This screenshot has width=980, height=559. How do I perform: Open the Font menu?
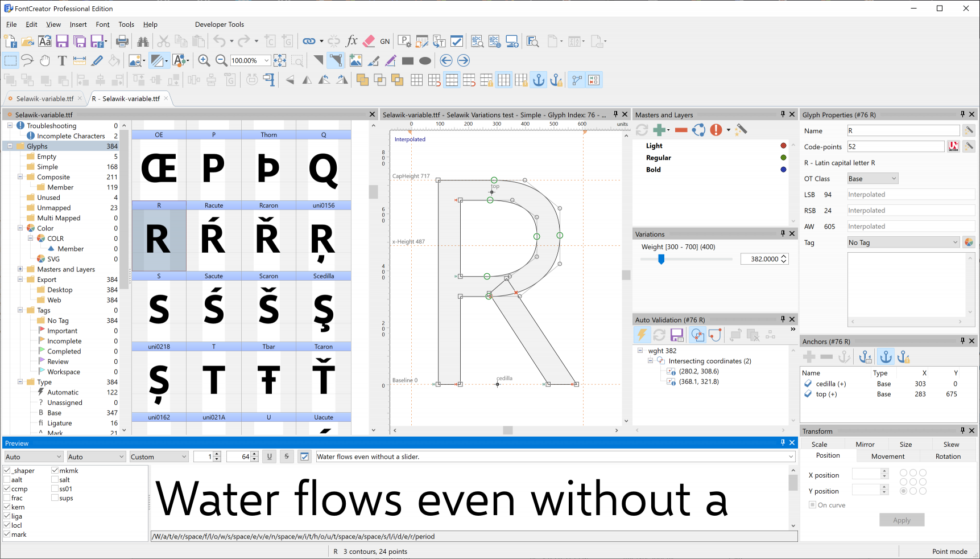pyautogui.click(x=102, y=24)
